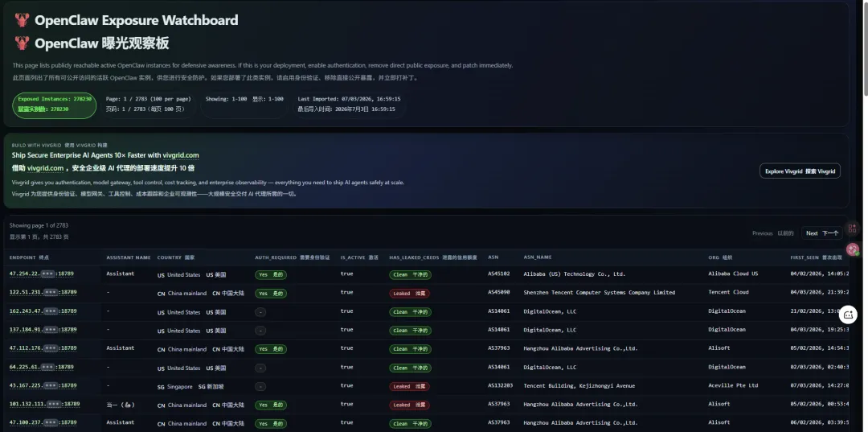Image resolution: width=868 pixels, height=432 pixels.
Task: Open endpoint 122.51.231.***:18789
Action: click(x=43, y=292)
